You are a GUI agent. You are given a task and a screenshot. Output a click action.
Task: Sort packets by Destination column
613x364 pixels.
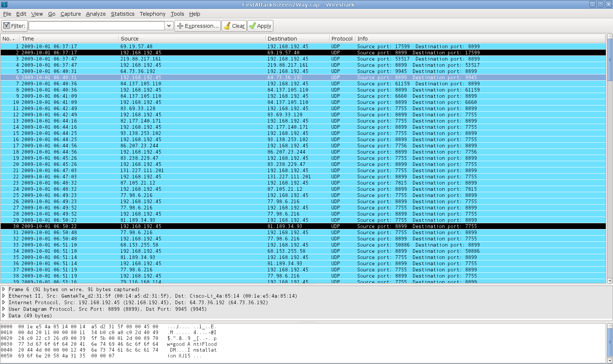pyautogui.click(x=297, y=39)
